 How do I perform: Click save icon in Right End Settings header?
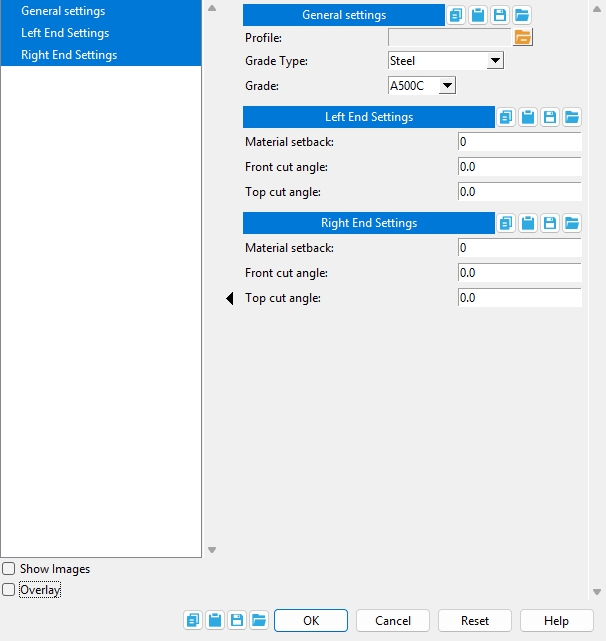[x=550, y=223]
